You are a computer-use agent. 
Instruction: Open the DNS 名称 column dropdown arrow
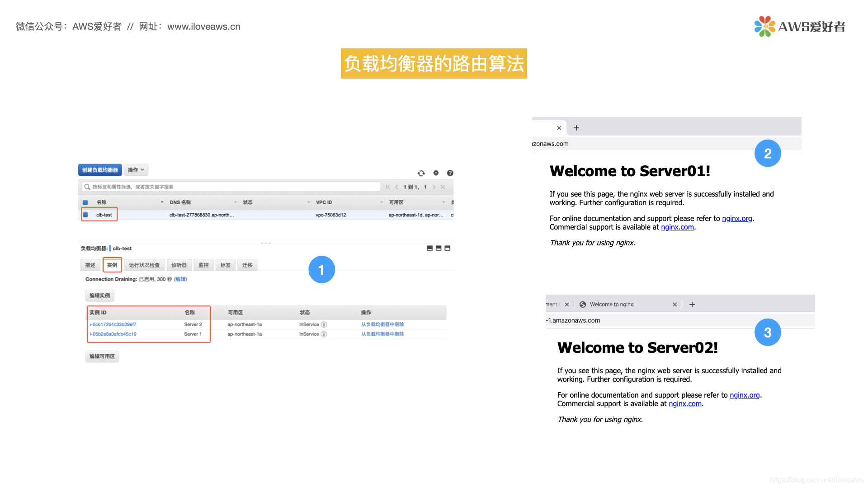[x=235, y=202]
